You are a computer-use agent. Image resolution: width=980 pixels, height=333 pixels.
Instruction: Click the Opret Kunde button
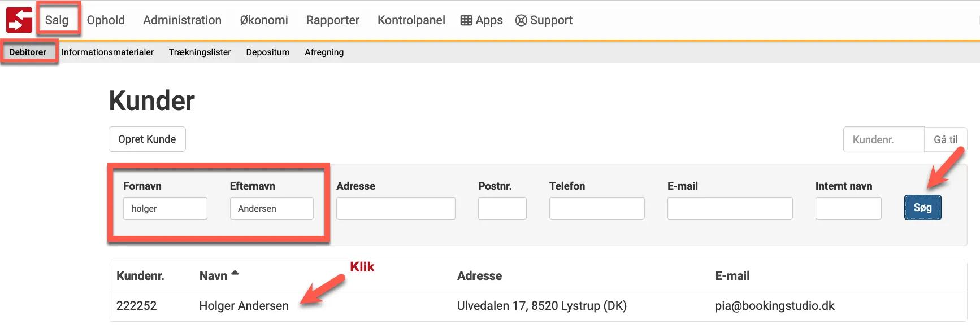point(147,139)
